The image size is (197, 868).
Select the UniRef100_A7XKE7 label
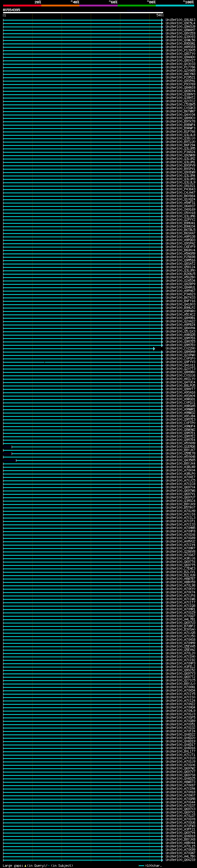point(180,477)
